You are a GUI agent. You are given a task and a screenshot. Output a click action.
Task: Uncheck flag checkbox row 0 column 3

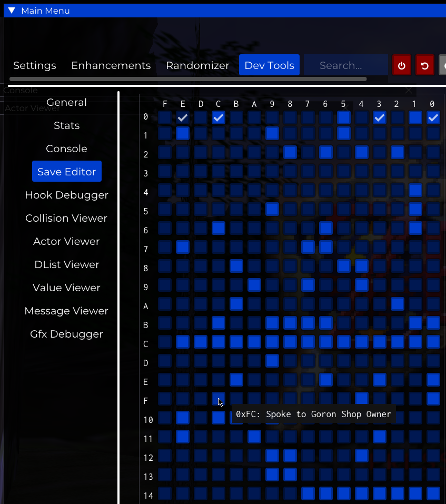[380, 117]
